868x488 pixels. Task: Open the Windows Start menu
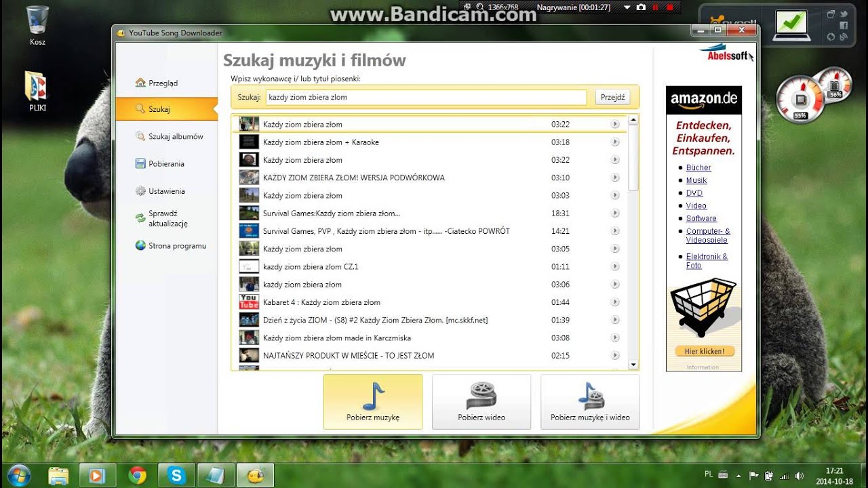click(x=18, y=475)
